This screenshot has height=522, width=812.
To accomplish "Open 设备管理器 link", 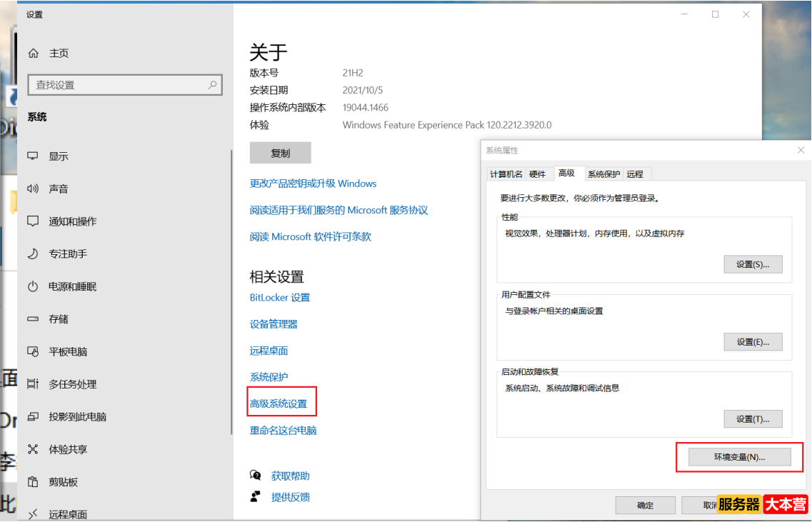I will [274, 324].
